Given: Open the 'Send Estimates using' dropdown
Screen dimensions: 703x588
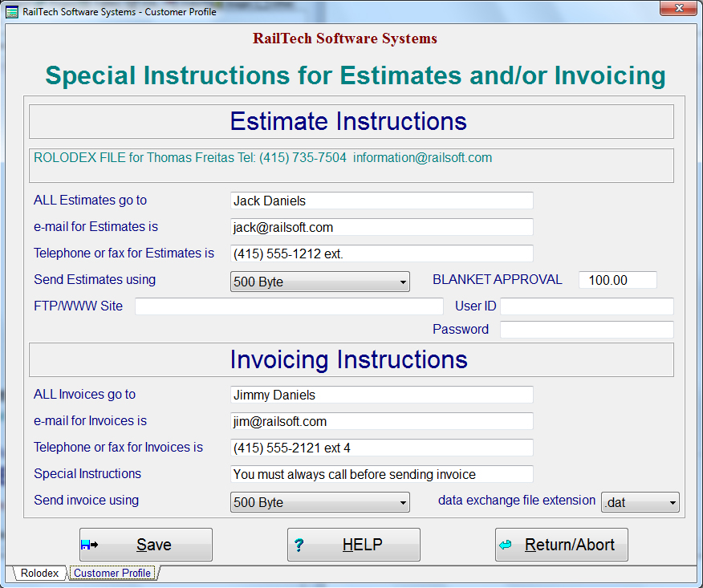Looking at the screenshot, I should pos(403,282).
